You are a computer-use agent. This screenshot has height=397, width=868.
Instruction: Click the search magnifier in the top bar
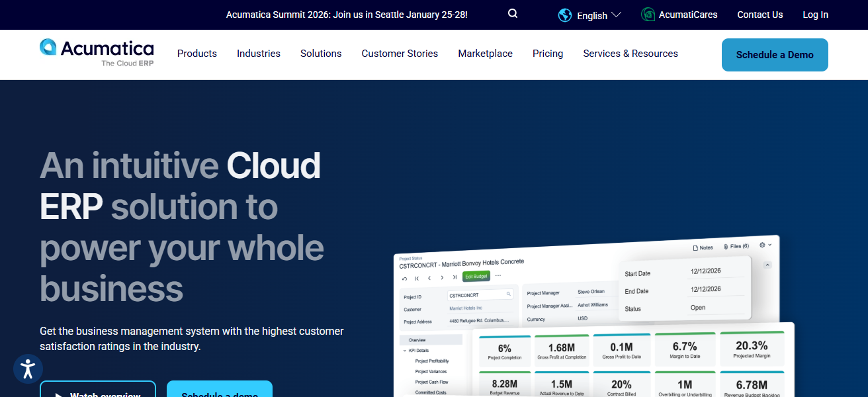click(x=513, y=14)
